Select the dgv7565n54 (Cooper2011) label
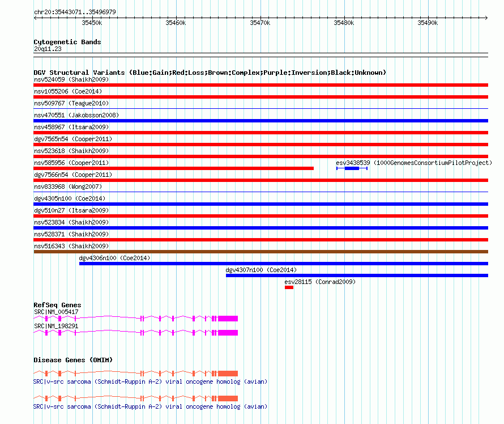504x424 pixels. coord(73,139)
